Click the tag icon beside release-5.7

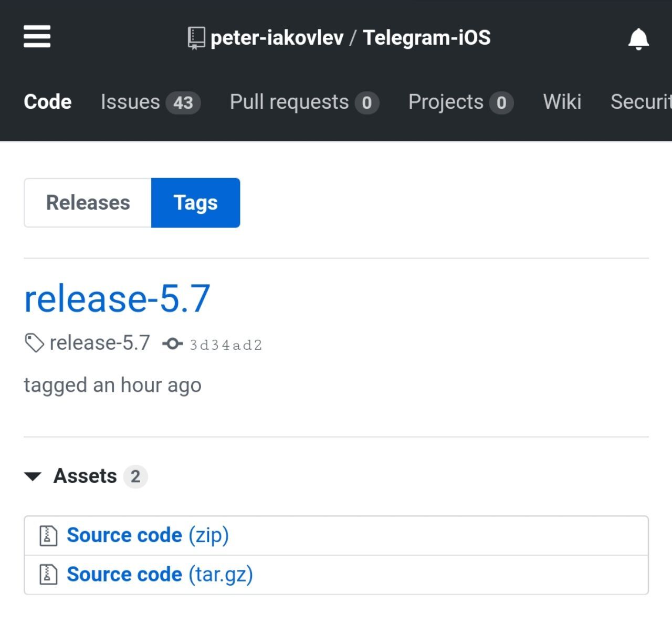point(34,343)
